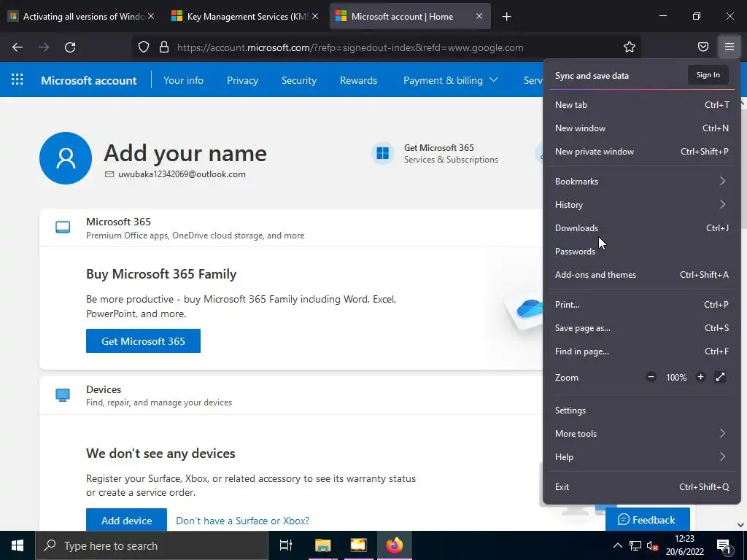Screen dimensions: 747x560
Task: Click the Save to Pocket icon
Action: (703, 47)
